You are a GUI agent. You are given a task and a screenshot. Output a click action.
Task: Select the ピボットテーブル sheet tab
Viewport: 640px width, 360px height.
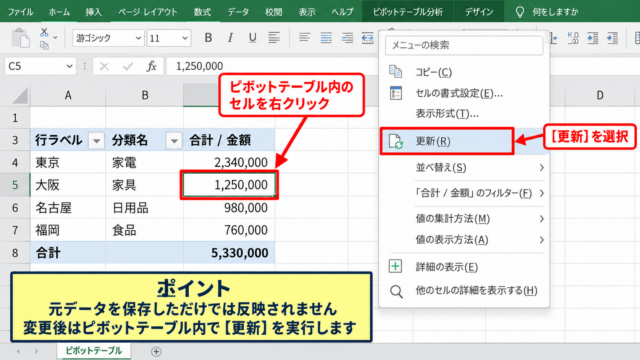click(93, 351)
